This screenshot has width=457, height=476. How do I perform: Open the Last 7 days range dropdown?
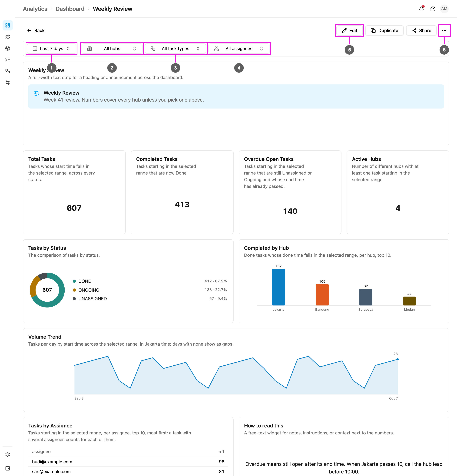click(51, 49)
